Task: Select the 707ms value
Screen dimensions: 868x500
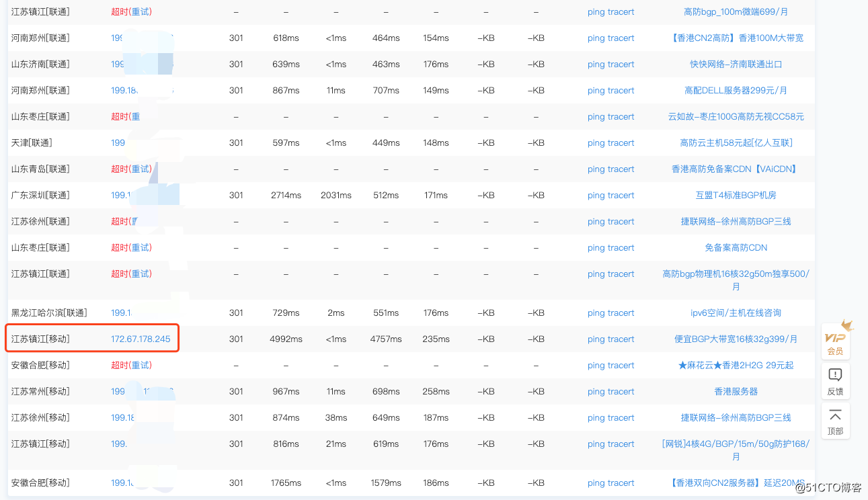Action: (x=386, y=90)
